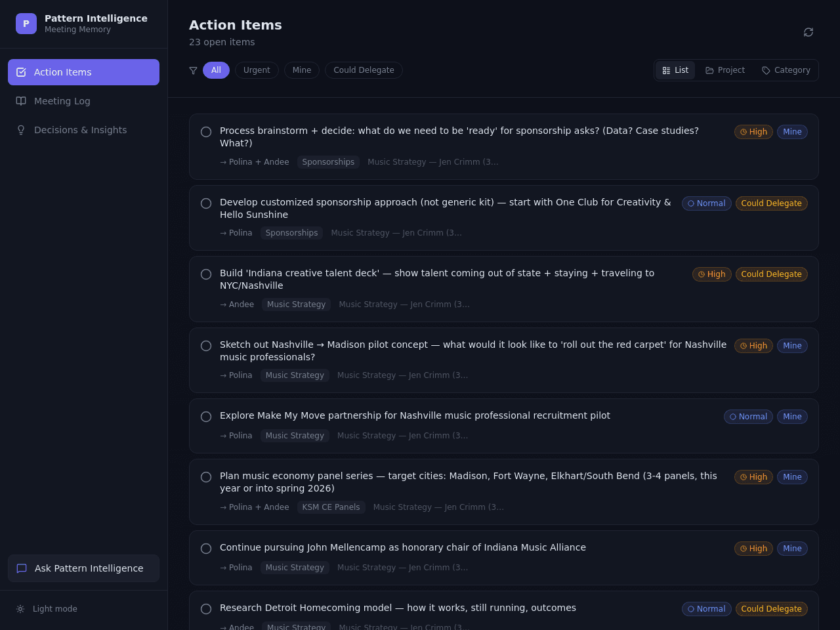The height and width of the screenshot is (630, 840).
Task: Click High badge on 'music economy panel series'
Action: click(x=753, y=477)
